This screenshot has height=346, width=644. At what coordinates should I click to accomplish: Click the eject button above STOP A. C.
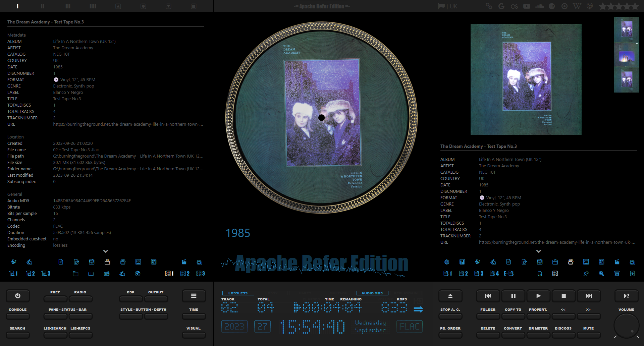coord(450,296)
